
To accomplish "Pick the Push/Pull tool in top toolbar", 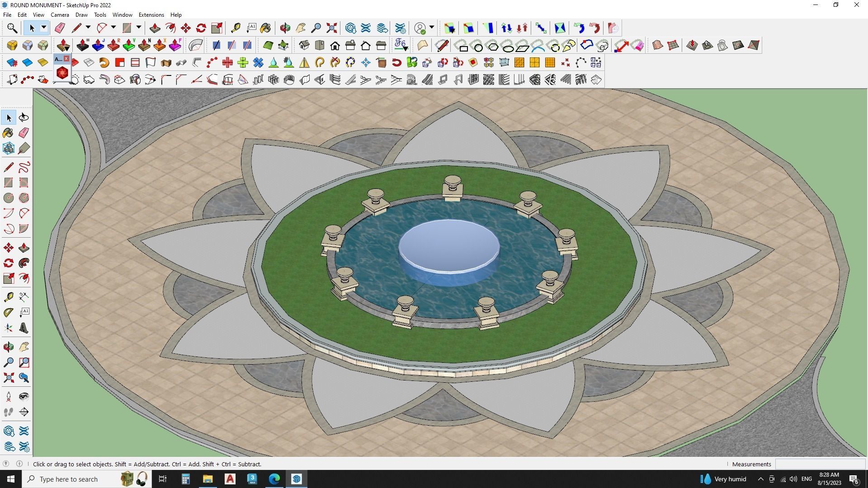I will [x=155, y=28].
